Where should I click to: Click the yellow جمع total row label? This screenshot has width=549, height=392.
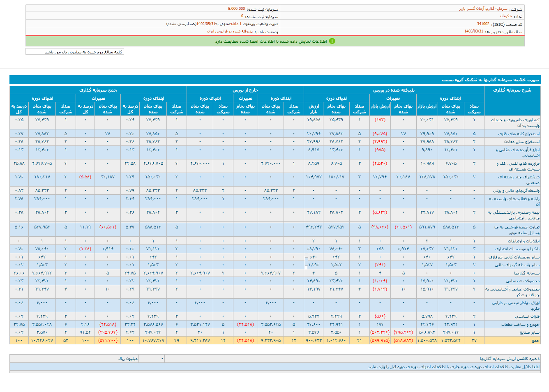[535, 341]
